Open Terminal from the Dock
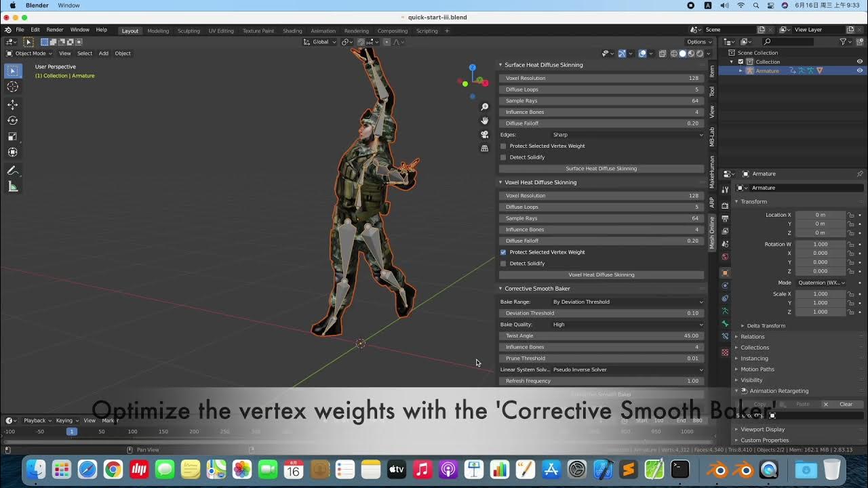 [680, 469]
